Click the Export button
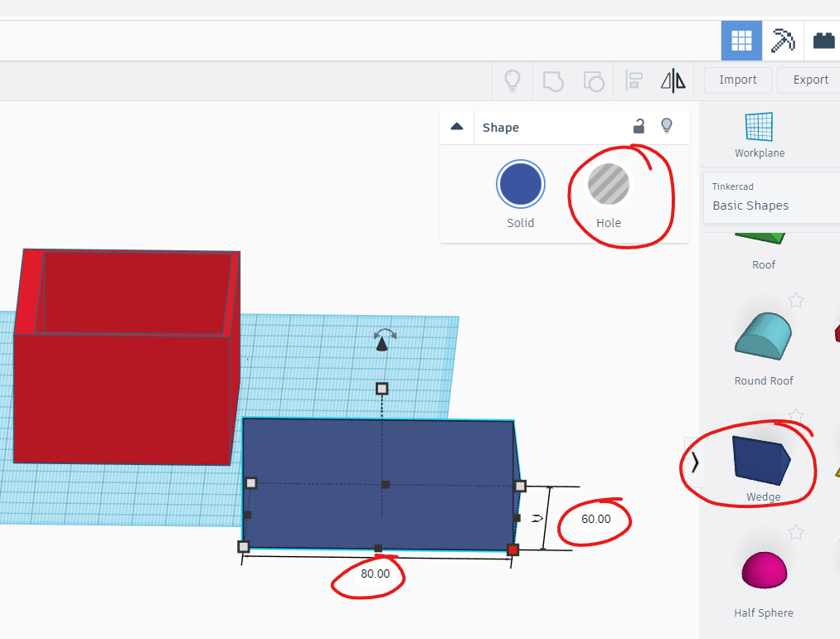Image resolution: width=840 pixels, height=639 pixels. (x=810, y=80)
